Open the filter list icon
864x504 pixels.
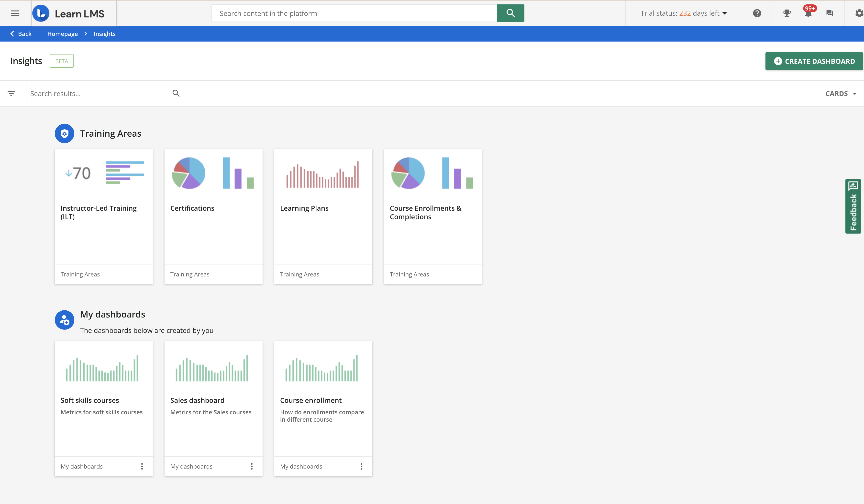point(11,93)
